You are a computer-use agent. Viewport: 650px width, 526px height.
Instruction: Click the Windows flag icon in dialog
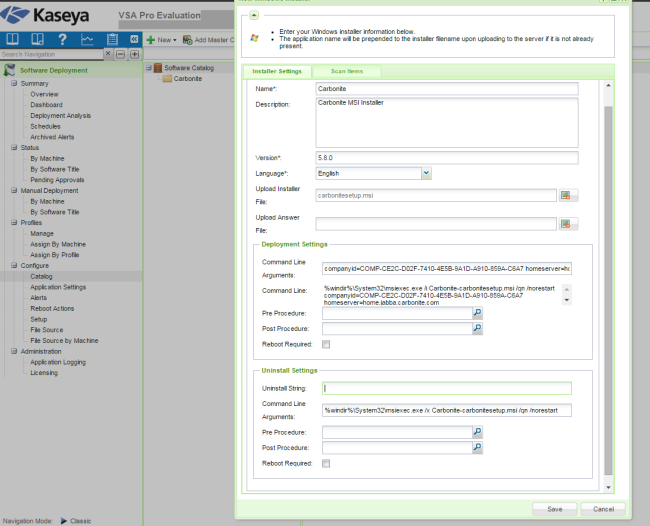point(254,38)
